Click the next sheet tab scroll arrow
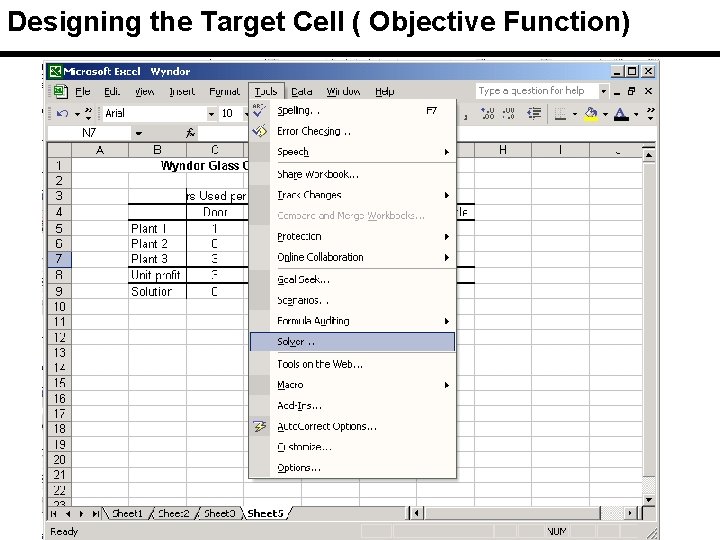Viewport: 720px width, 540px height. click(82, 514)
